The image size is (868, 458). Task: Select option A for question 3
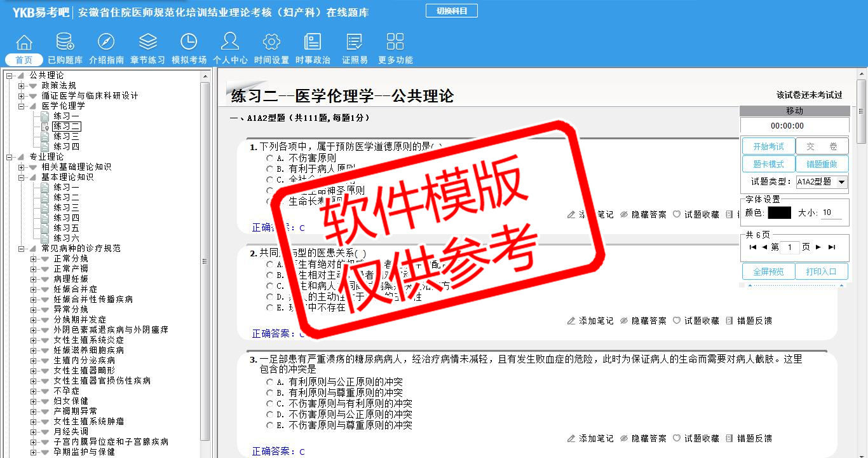tap(270, 382)
